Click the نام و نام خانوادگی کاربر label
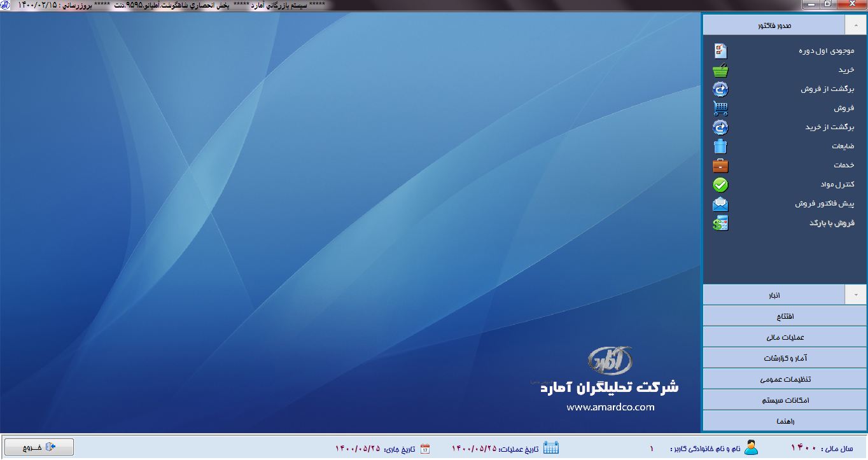Image resolution: width=868 pixels, height=460 pixels. tap(705, 449)
